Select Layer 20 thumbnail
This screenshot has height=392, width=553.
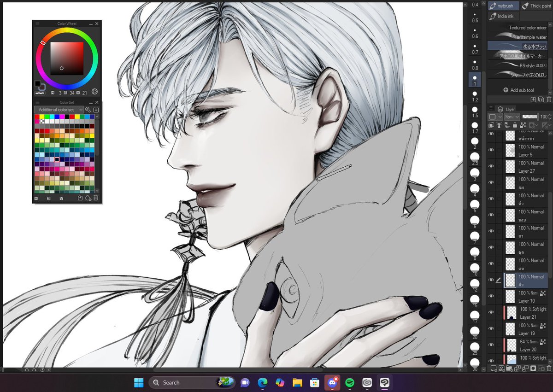click(512, 345)
